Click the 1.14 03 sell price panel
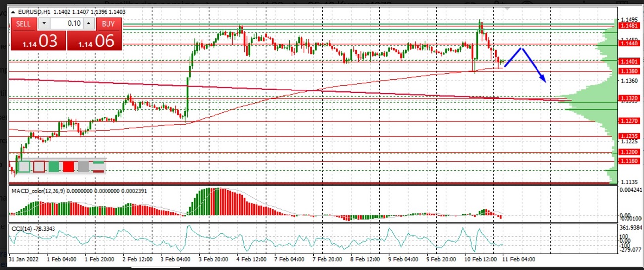Screen dimensions: 644x270 [x=39, y=41]
